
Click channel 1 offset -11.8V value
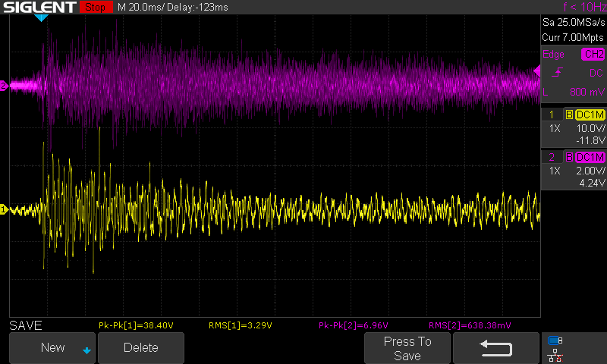coord(590,140)
